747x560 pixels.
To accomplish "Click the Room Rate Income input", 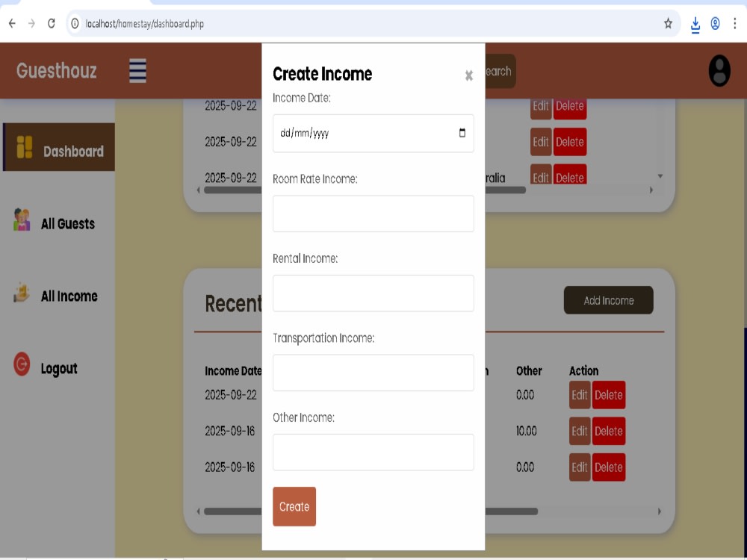I will (373, 214).
